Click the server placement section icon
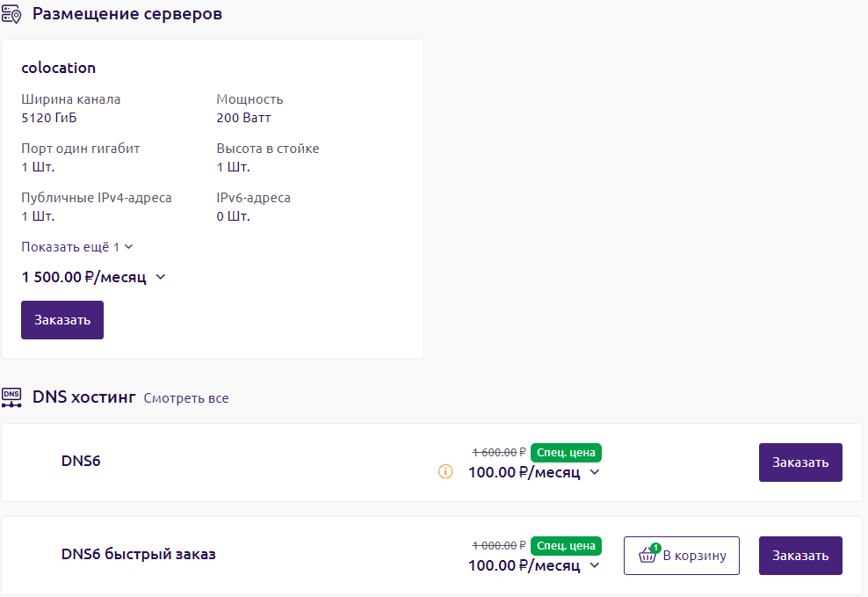Viewport: 868px width, 597px height. 12,14
